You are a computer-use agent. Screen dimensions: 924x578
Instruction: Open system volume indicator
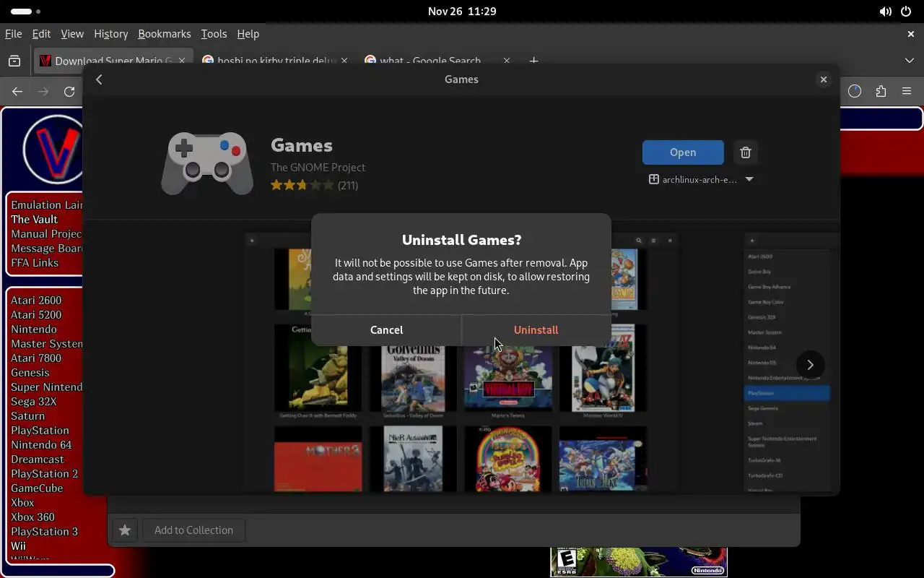click(885, 12)
